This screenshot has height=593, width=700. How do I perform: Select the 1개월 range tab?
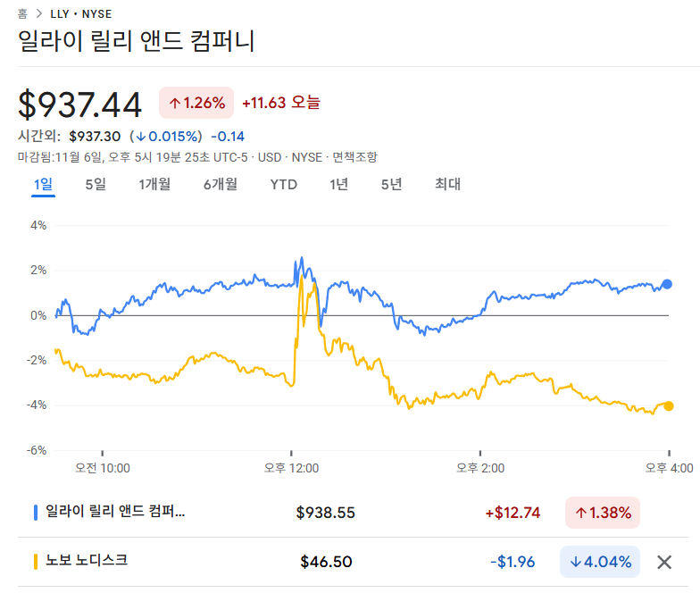tap(154, 185)
